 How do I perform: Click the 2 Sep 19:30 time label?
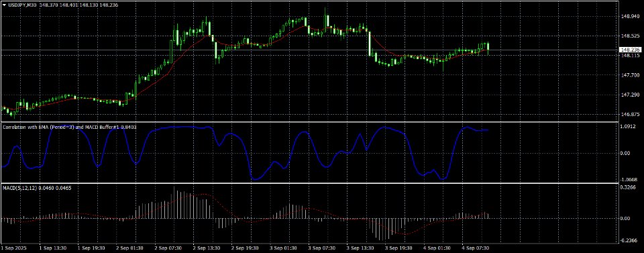coord(244,248)
